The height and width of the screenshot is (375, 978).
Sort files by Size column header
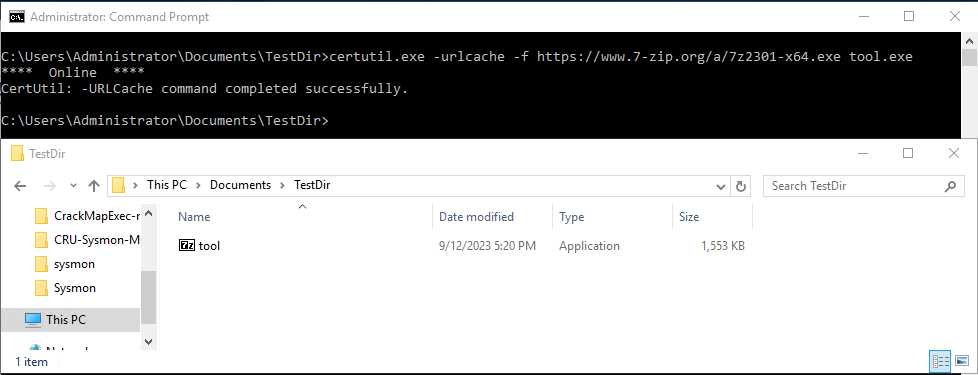tap(689, 217)
